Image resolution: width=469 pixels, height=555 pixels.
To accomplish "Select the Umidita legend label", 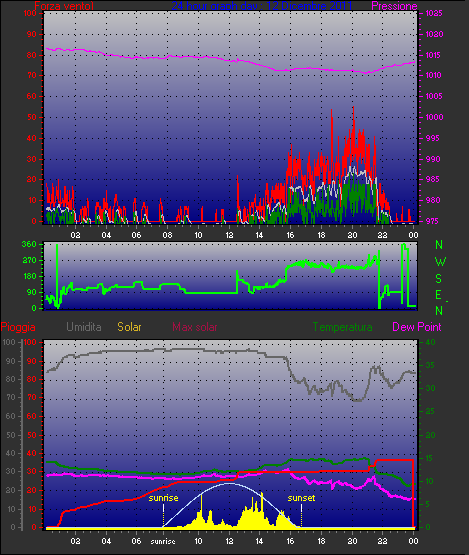I will pos(84,327).
